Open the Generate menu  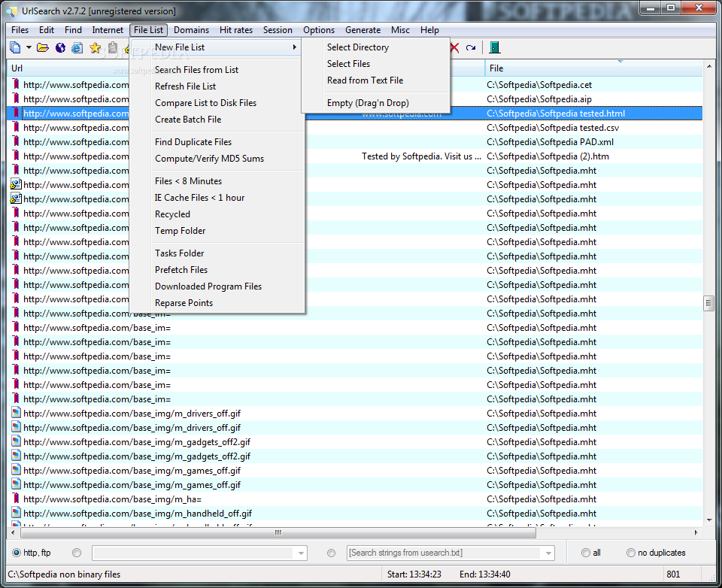[x=363, y=30]
